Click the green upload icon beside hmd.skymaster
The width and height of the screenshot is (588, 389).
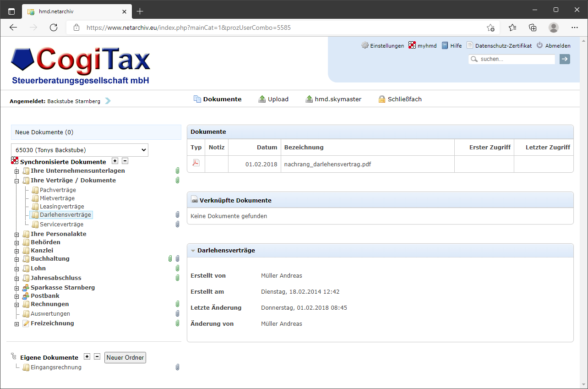(308, 99)
